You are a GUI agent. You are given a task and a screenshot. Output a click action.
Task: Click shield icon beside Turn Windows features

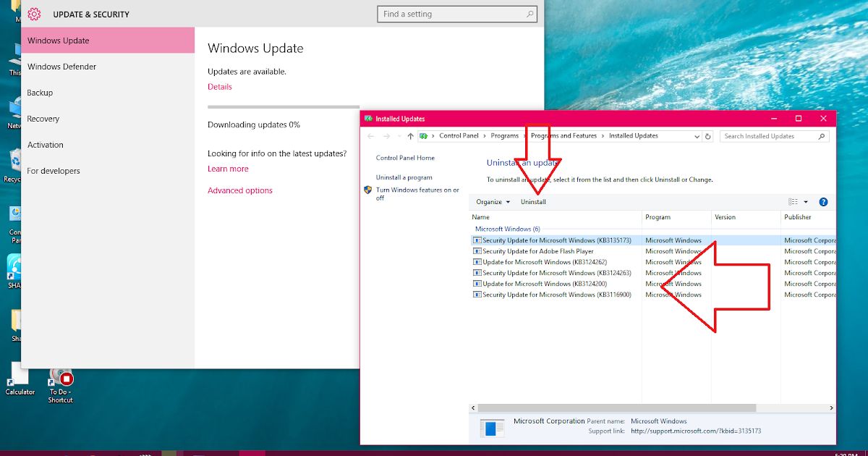tap(368, 190)
